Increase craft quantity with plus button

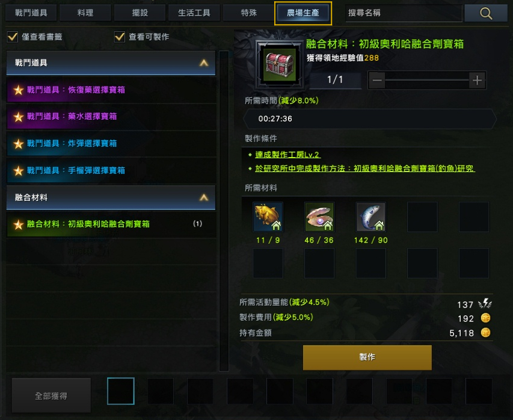477,80
